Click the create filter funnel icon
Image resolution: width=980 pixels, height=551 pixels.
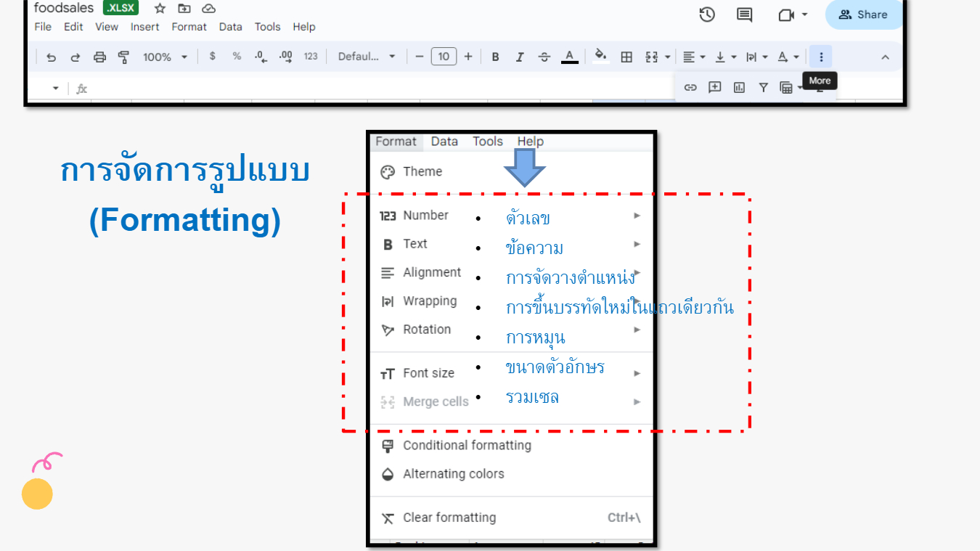(x=763, y=87)
